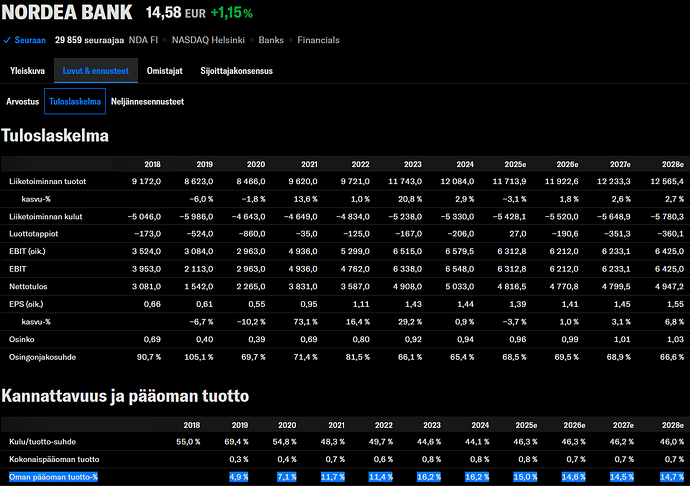Viewport: 690px width, 486px height.
Task: Click the highlighted 16,2 % ROE for 2023
Action: 429,477
